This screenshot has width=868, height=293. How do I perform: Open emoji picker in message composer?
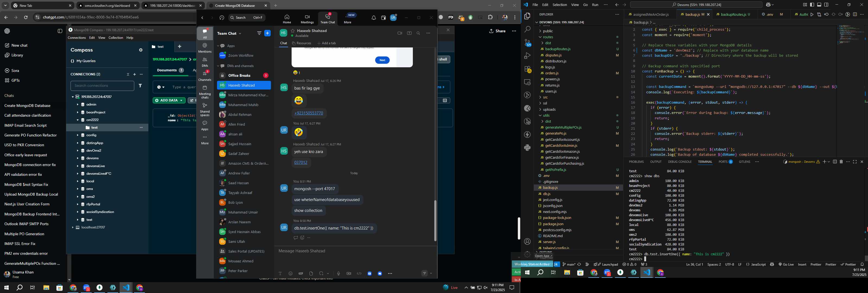[x=291, y=273]
